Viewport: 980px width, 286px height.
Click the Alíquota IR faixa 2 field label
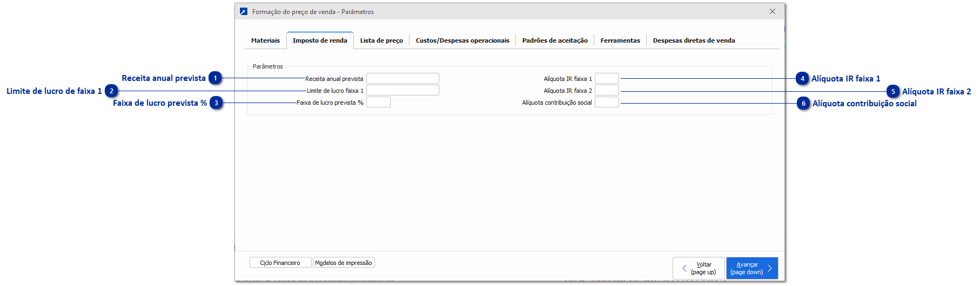568,91
